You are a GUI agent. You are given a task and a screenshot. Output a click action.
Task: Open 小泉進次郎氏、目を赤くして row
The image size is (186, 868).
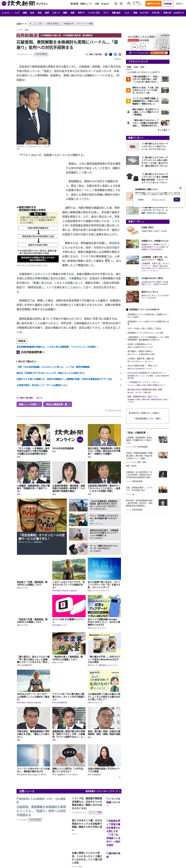(69, 385)
